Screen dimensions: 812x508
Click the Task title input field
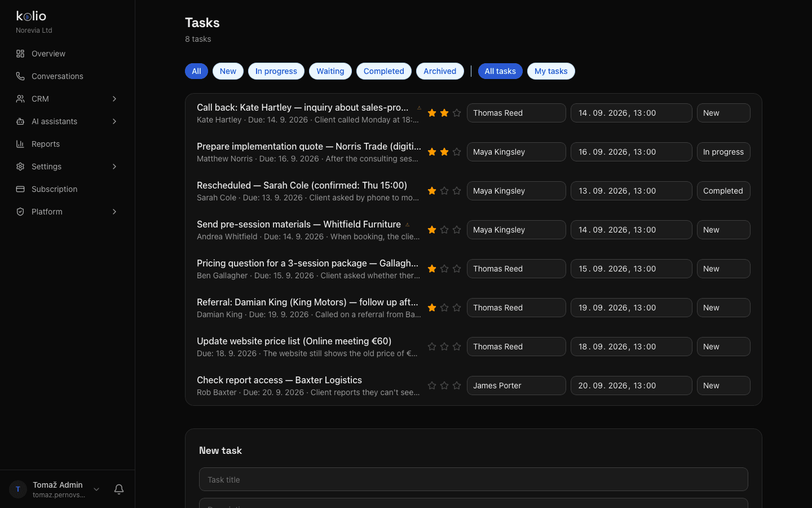point(474,479)
